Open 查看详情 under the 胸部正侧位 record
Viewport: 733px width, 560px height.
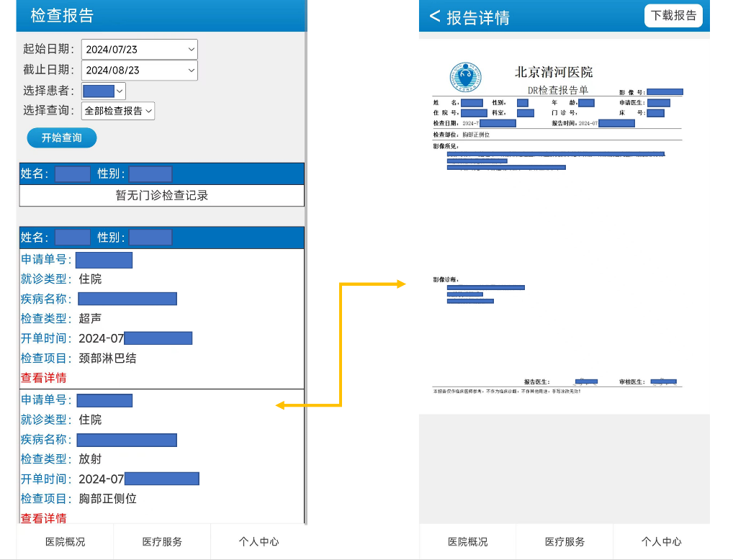43,518
